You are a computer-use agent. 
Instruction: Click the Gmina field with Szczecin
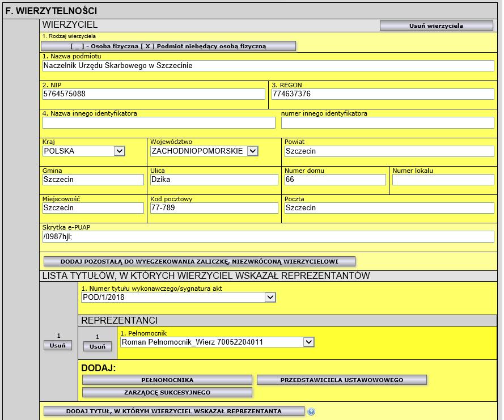(x=93, y=180)
